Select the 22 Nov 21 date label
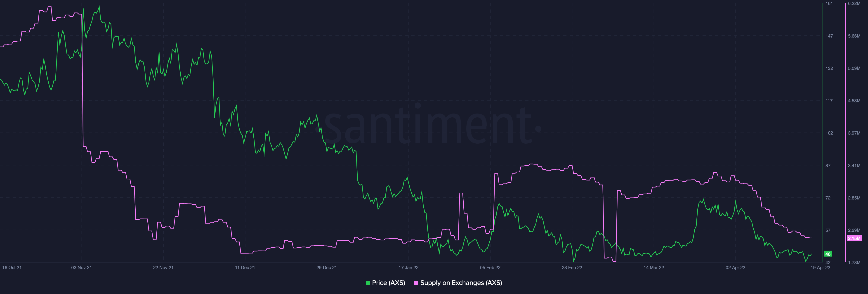The width and height of the screenshot is (868, 294). pyautogui.click(x=163, y=268)
